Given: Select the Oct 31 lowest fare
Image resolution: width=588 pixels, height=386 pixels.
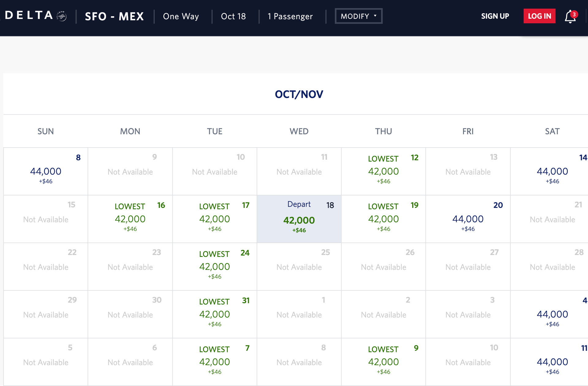Looking at the screenshot, I should [x=214, y=313].
